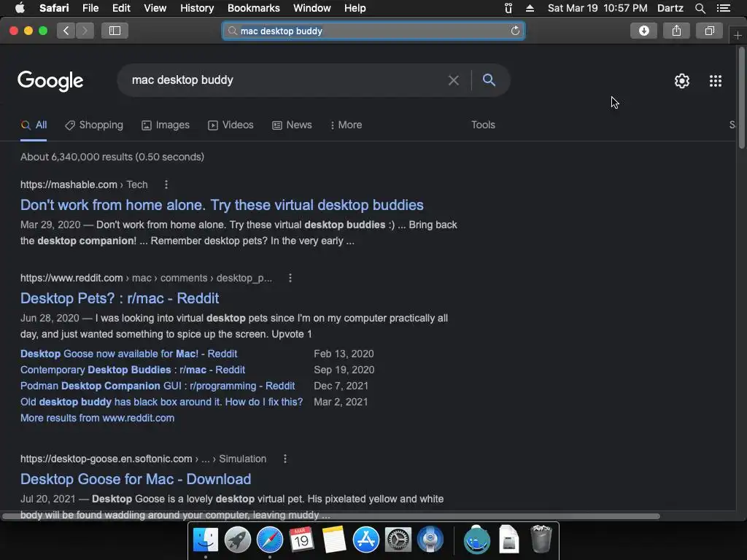
Task: Switch to the Images results tab
Action: pos(166,125)
